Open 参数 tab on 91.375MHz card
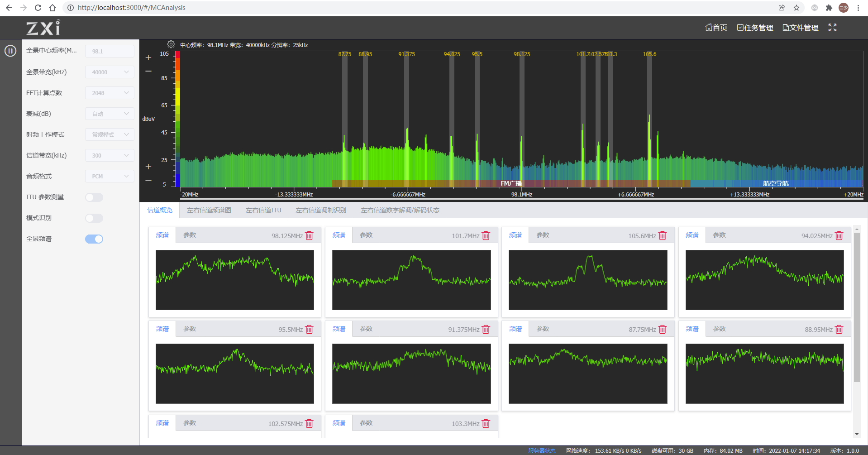The height and width of the screenshot is (455, 868). coord(366,329)
